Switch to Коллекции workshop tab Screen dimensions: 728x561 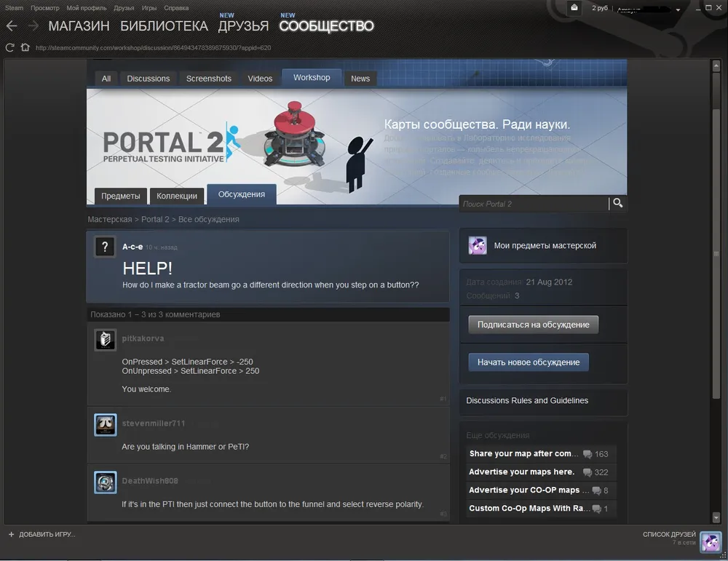tap(177, 196)
